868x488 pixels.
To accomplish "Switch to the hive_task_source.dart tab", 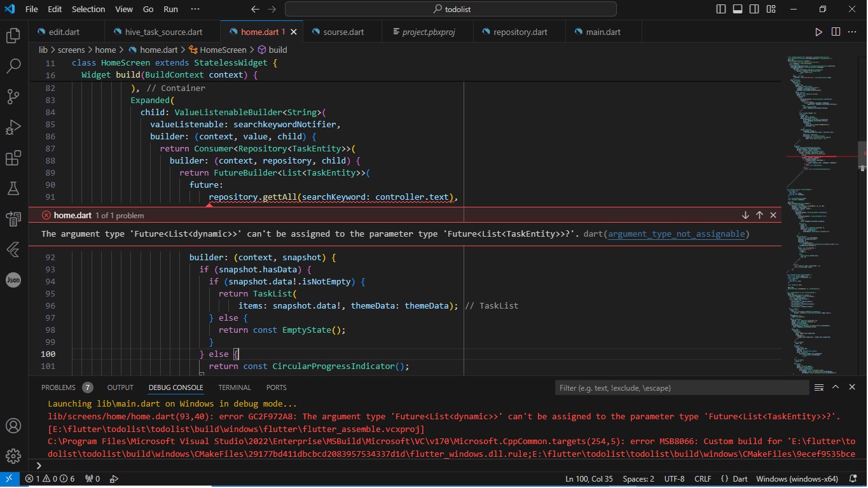I will [x=163, y=32].
